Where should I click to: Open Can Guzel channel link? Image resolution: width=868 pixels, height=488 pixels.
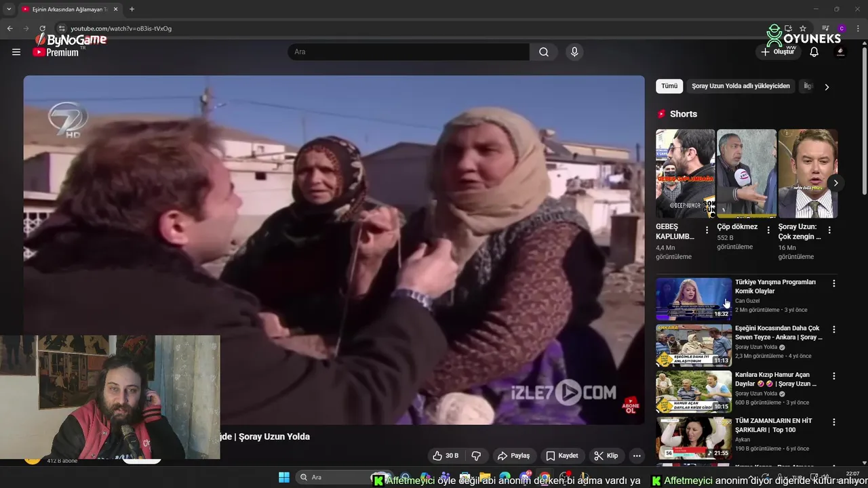[x=747, y=301]
